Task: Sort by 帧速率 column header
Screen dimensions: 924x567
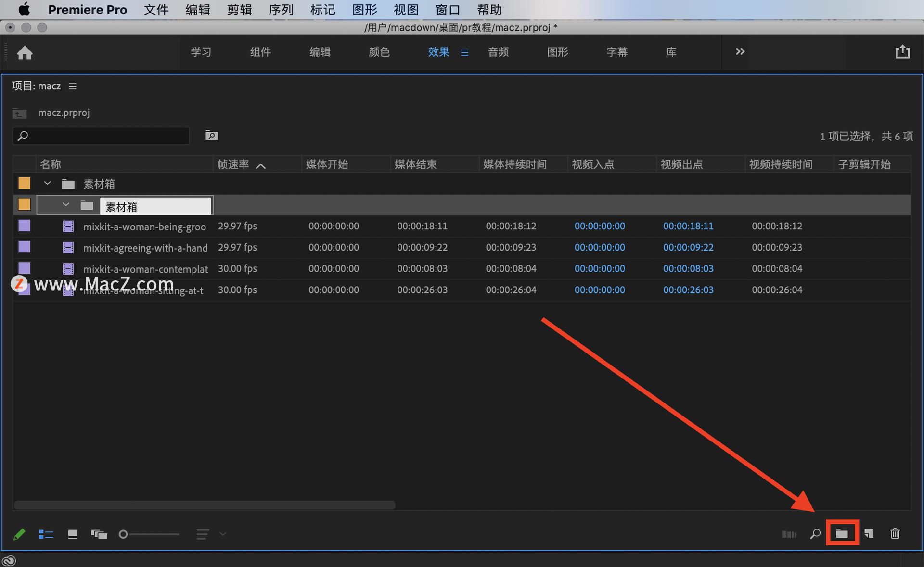Action: pos(233,164)
